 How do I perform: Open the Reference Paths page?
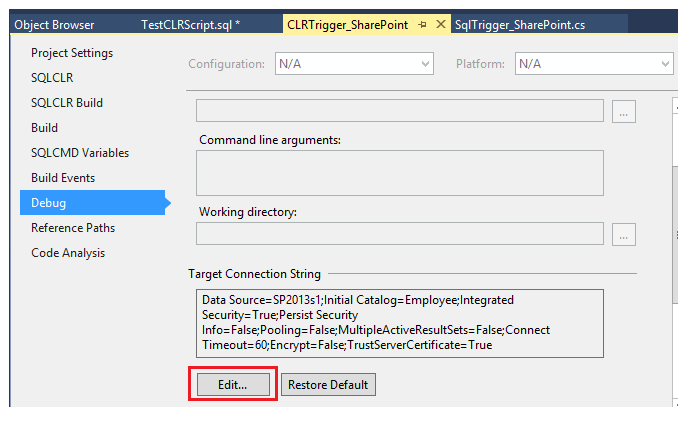tap(73, 228)
